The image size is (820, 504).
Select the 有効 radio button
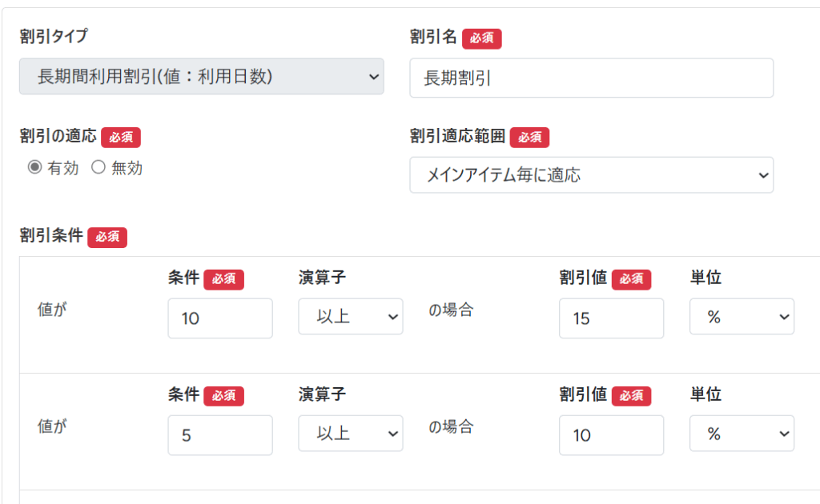click(x=34, y=168)
